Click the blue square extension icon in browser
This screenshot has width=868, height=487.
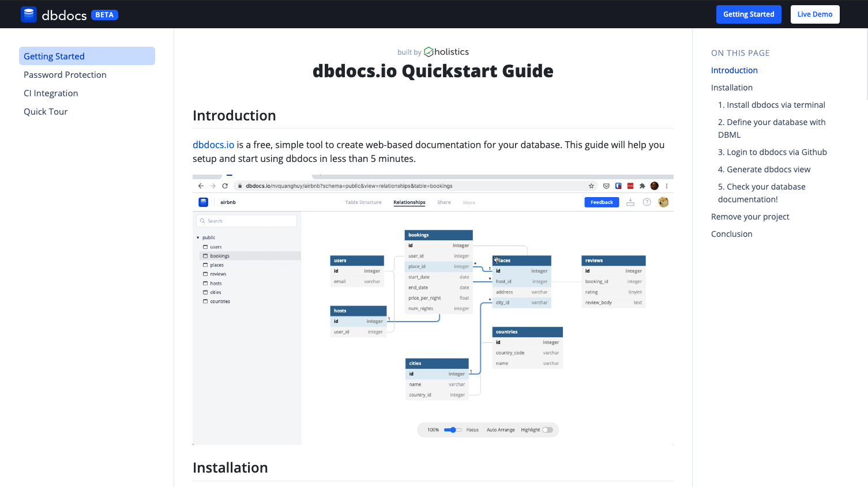click(x=618, y=186)
